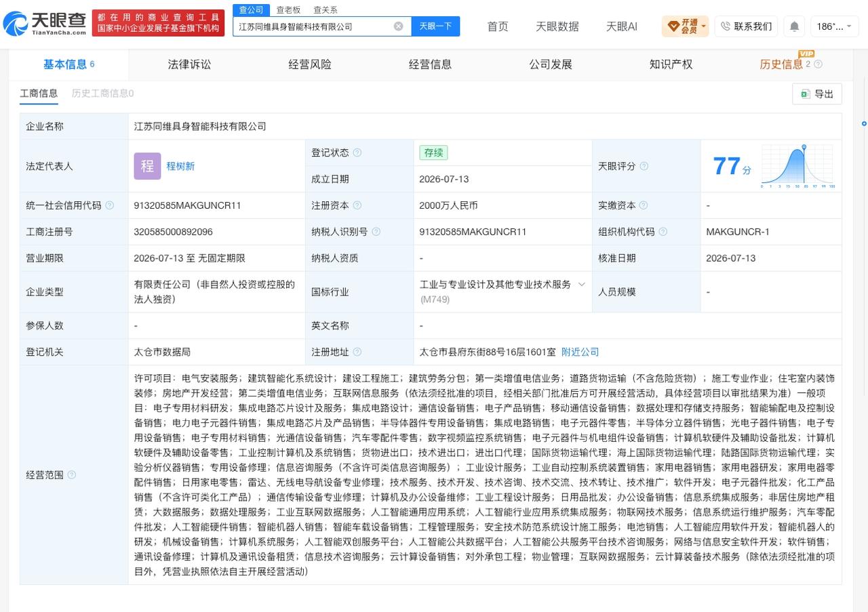Click the phone icon in 联系我们
Image resolution: width=868 pixels, height=612 pixels.
click(x=726, y=26)
